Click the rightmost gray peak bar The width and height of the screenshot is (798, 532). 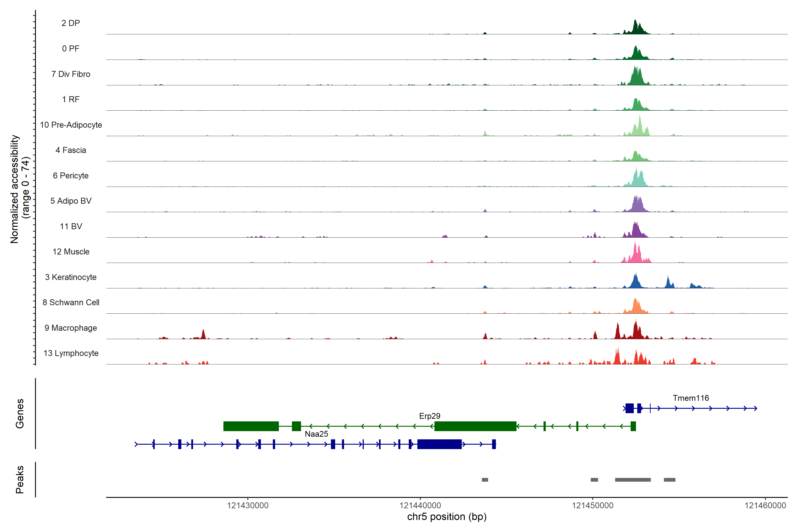click(x=669, y=480)
